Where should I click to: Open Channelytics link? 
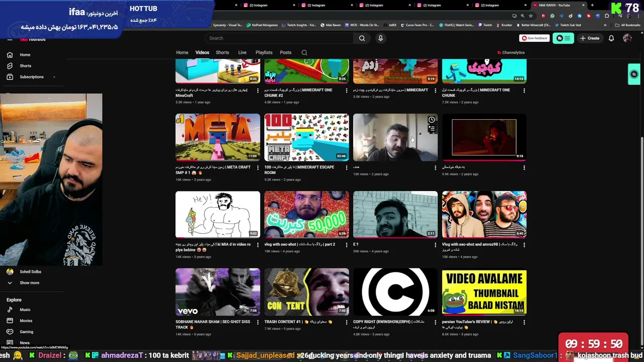(511, 52)
